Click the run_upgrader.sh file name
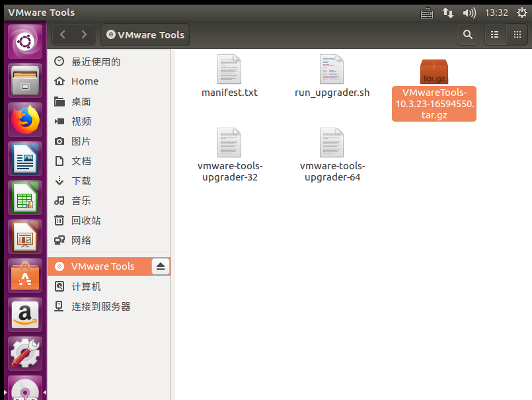 point(332,93)
